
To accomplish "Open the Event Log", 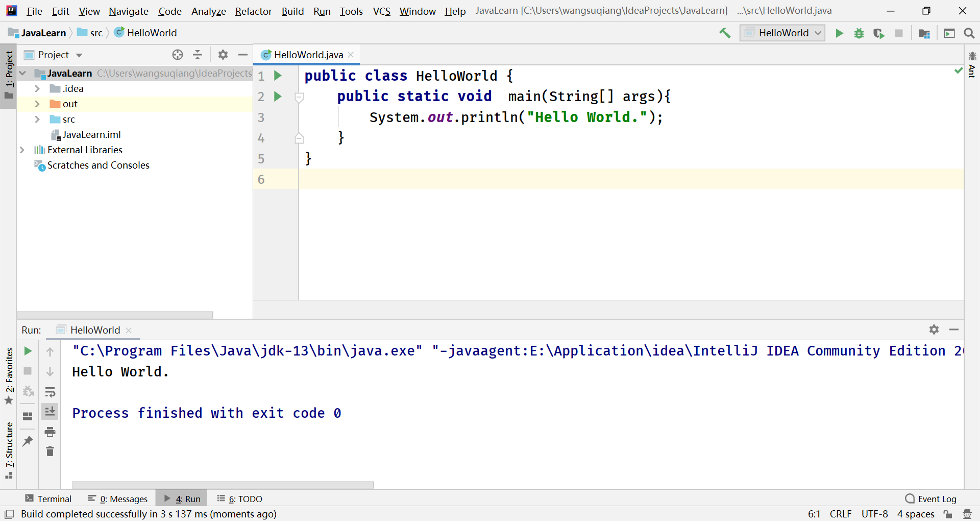I will click(x=931, y=499).
